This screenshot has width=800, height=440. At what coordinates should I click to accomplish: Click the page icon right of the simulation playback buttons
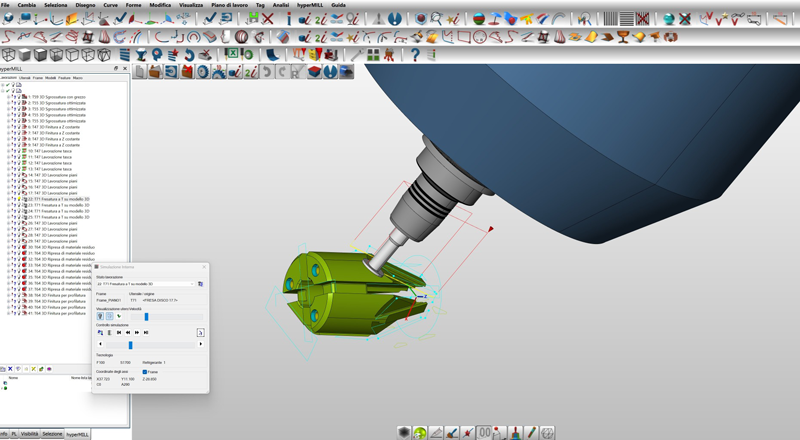[201, 332]
